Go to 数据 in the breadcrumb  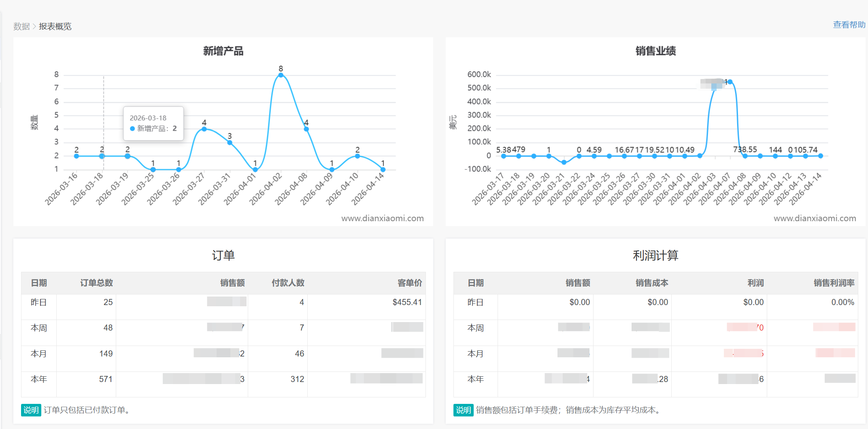pyautogui.click(x=21, y=26)
